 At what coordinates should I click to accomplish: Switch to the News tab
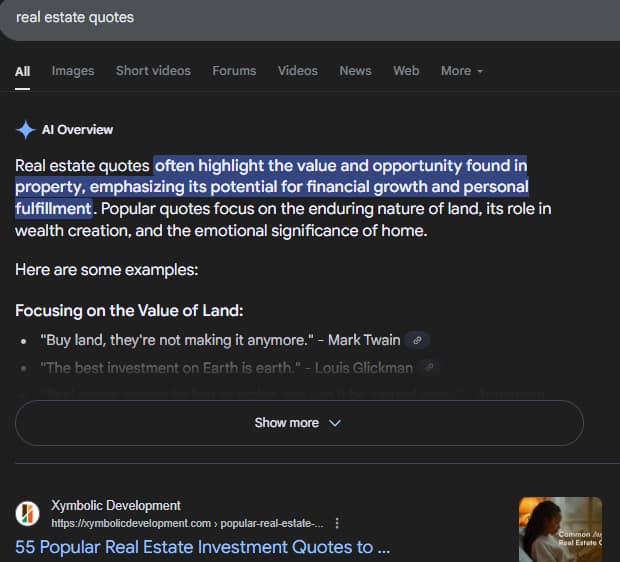(355, 71)
